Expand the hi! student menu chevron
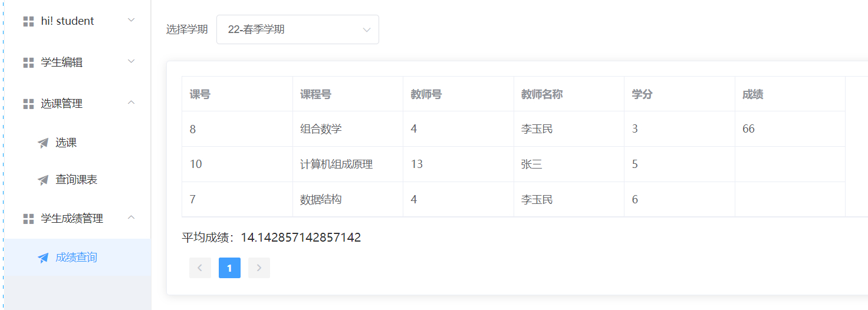This screenshot has width=868, height=310. (131, 21)
